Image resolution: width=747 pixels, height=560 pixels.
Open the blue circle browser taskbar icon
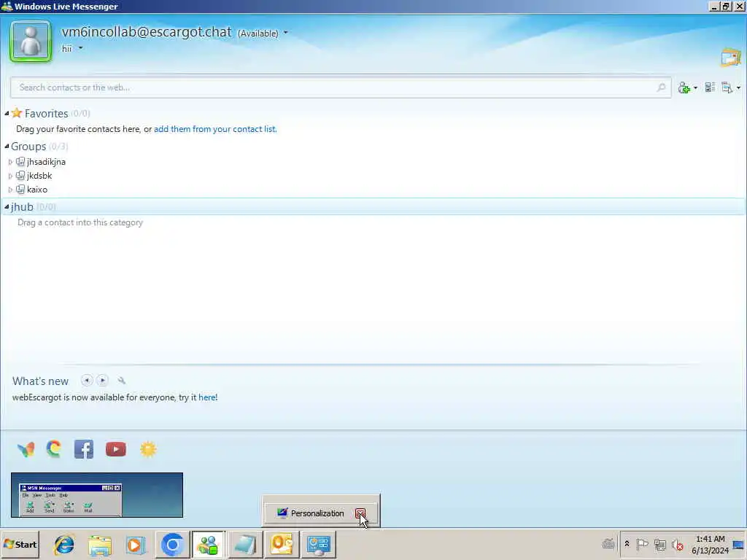pyautogui.click(x=172, y=544)
